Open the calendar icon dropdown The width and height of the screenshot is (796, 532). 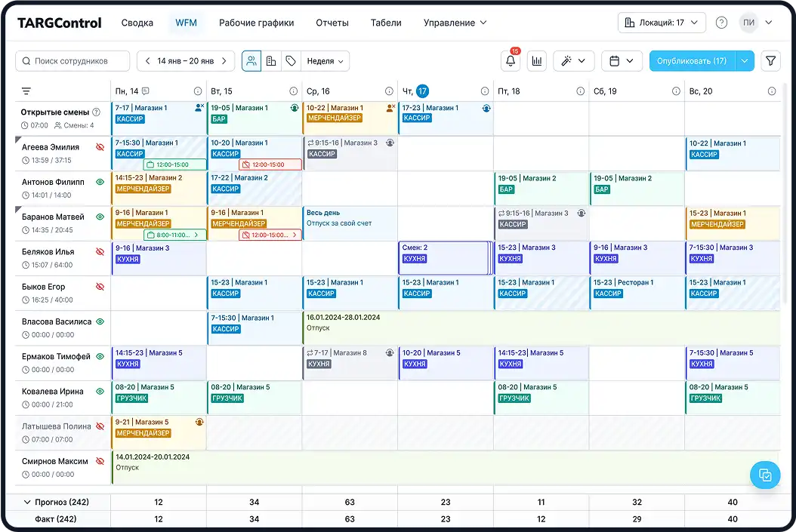(x=622, y=61)
